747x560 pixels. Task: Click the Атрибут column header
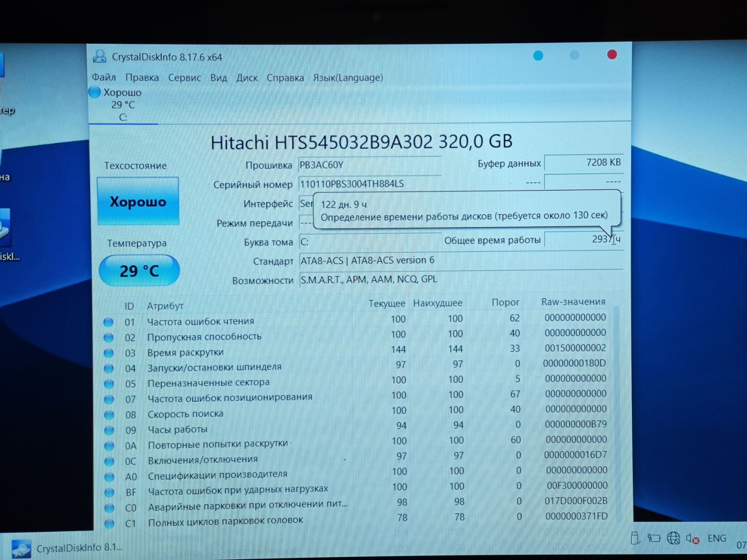point(165,306)
